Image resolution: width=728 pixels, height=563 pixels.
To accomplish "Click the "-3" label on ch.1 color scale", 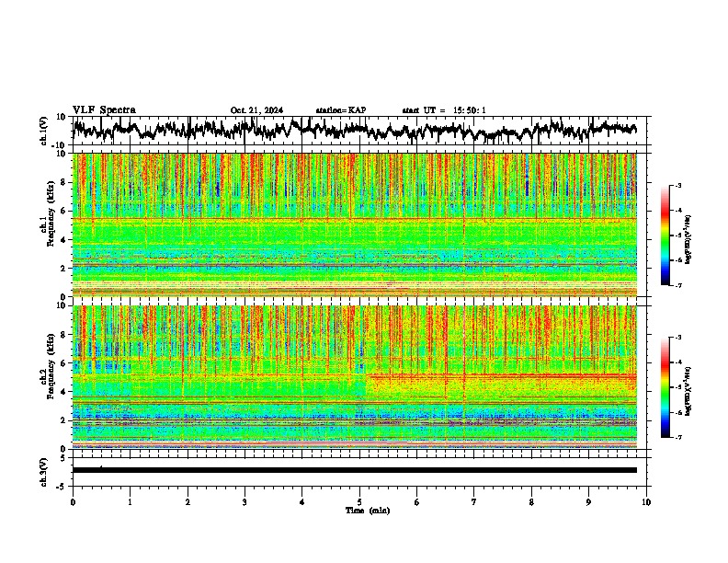I will click(678, 185).
